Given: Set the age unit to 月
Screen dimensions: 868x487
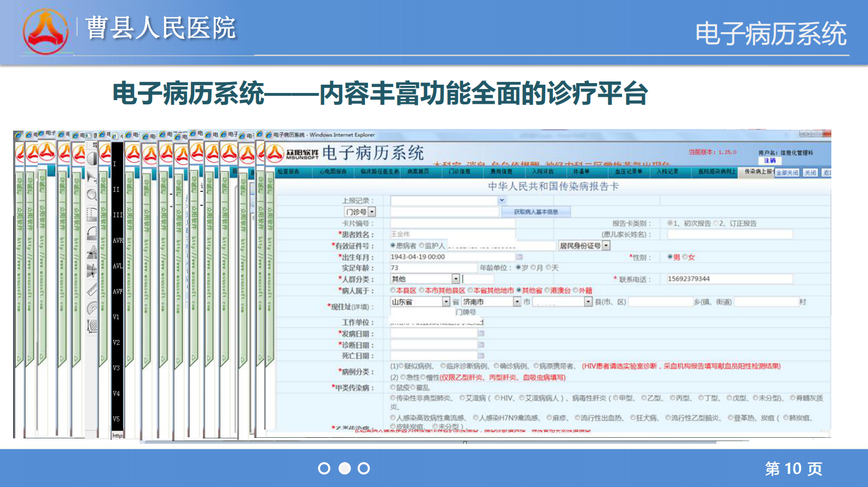Looking at the screenshot, I should click(533, 268).
